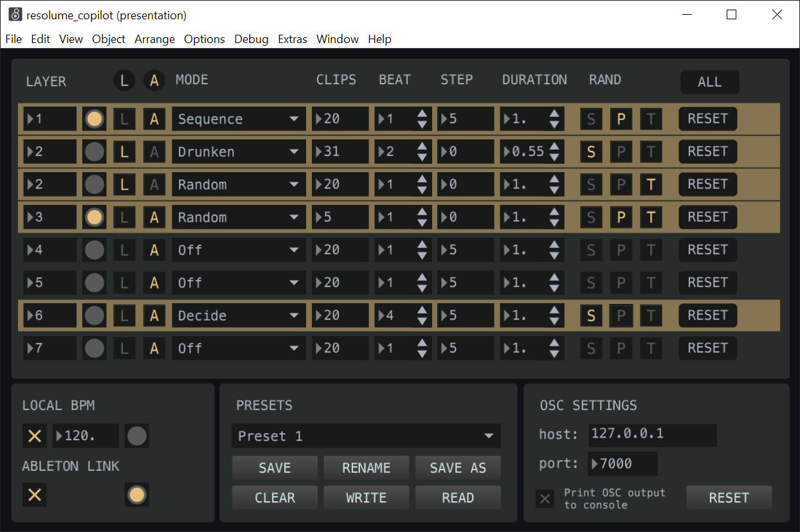
Task: Click the READ button
Action: tap(458, 498)
